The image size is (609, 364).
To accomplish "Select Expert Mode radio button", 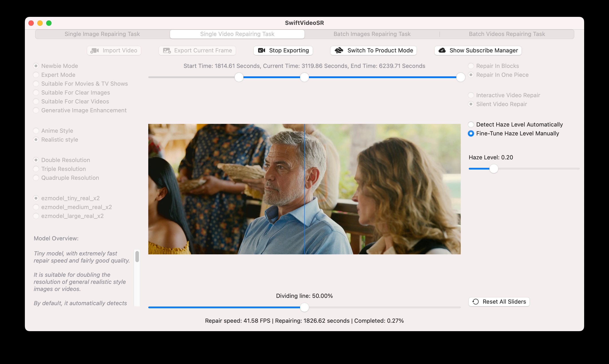I will pos(36,75).
